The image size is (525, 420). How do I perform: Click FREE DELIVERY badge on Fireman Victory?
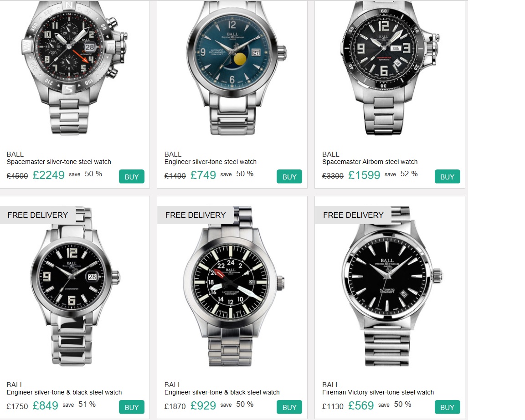click(x=353, y=215)
